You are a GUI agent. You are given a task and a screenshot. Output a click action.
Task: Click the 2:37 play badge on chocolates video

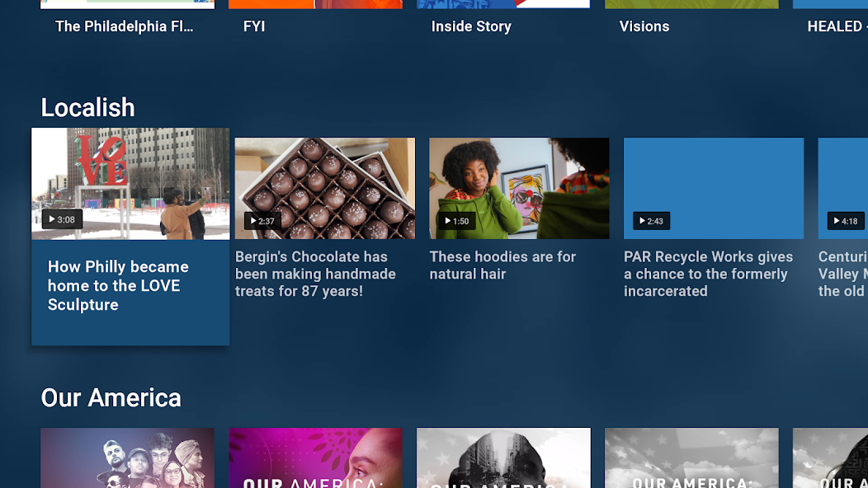click(x=262, y=221)
